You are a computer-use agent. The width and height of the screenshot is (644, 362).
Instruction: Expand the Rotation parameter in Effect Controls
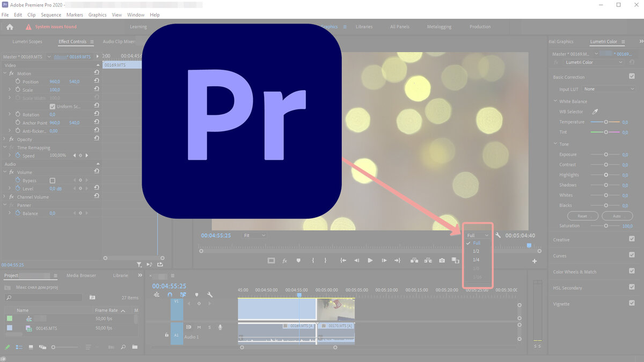10,115
